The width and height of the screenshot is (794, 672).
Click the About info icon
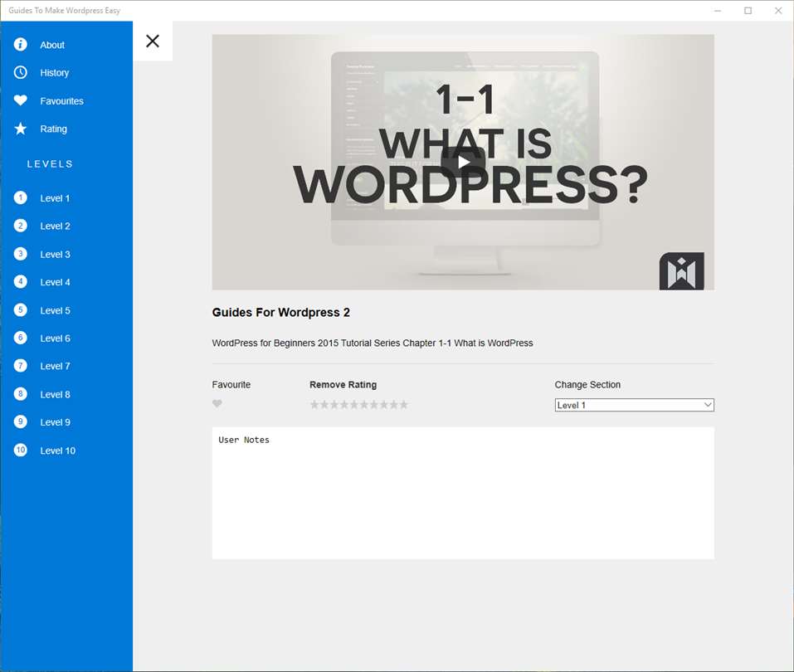[x=20, y=45]
